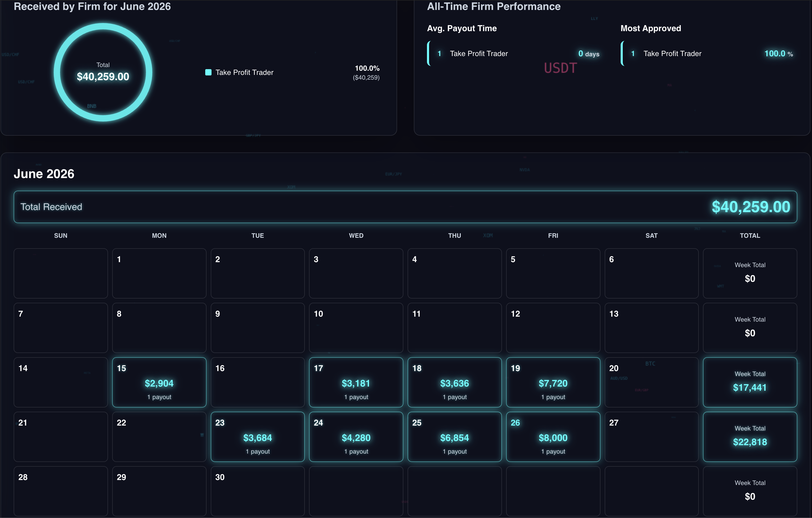
Task: Click the donut chart total $40,259.00
Action: [103, 76]
